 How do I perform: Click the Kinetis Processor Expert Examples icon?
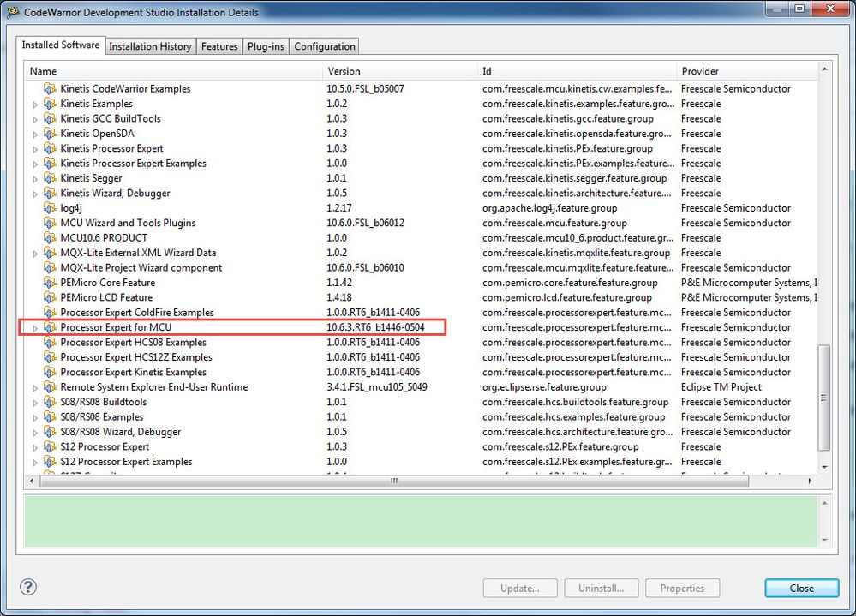[50, 163]
